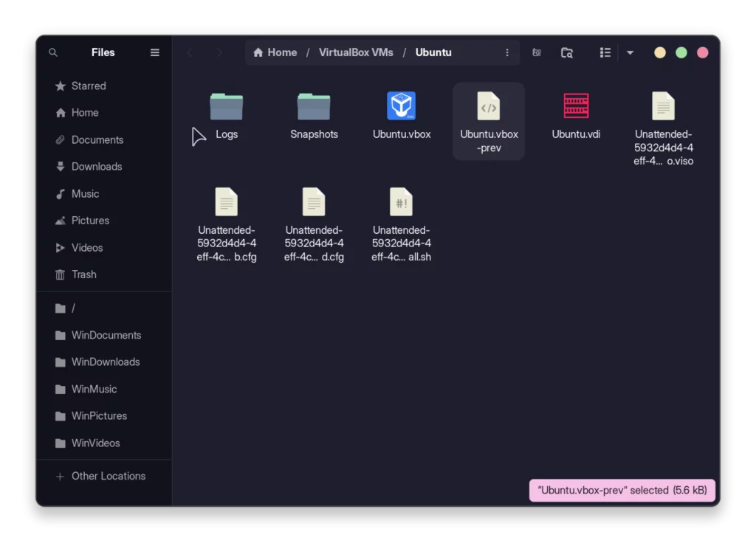The width and height of the screenshot is (756, 543).
Task: Open the main hamburger menu
Action: (154, 52)
